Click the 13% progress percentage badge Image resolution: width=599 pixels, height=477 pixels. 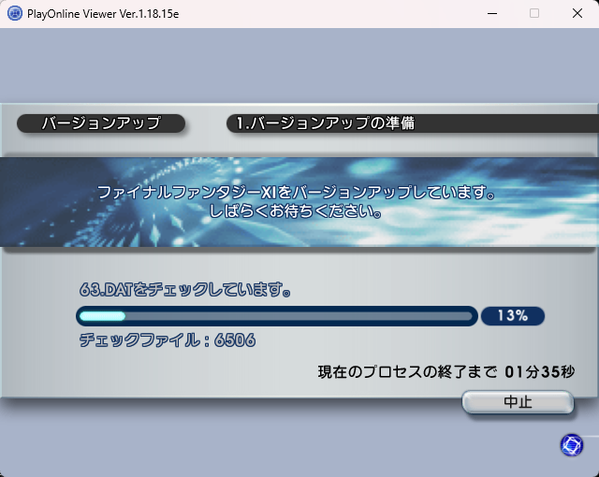513,316
